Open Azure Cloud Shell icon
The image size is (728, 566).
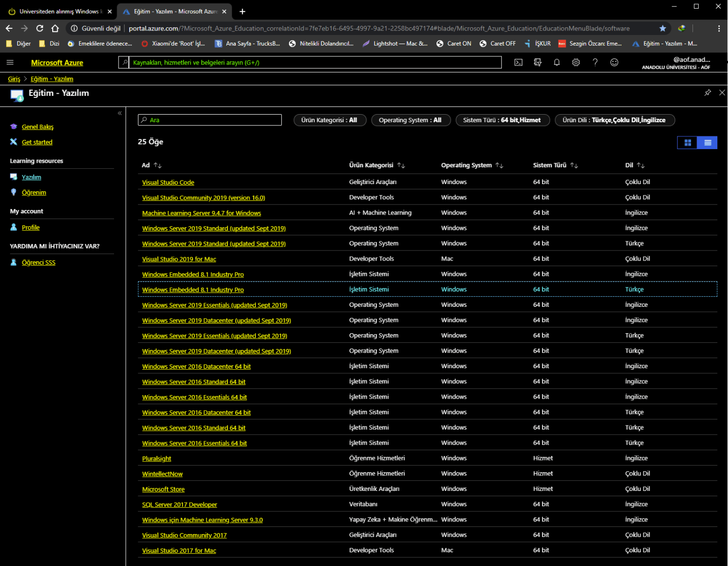tap(518, 62)
